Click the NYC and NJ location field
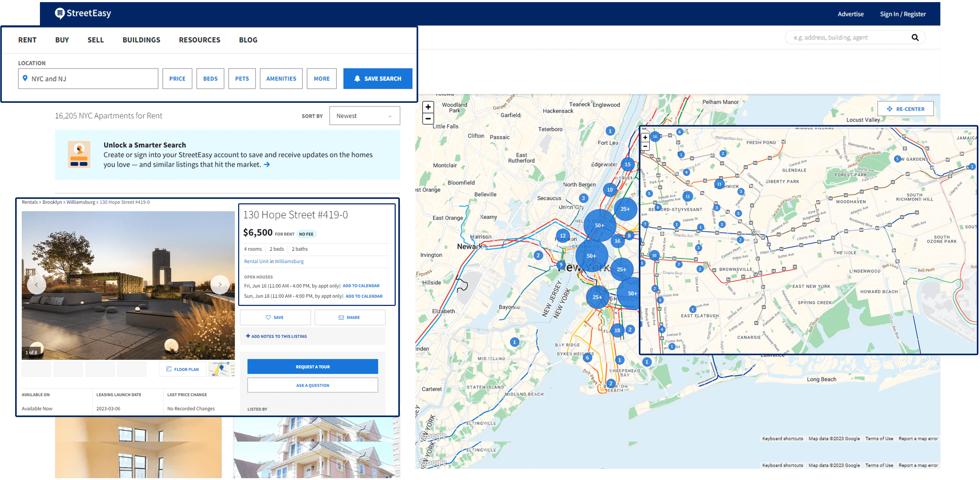Viewport: 980px width, 480px height. (88, 78)
